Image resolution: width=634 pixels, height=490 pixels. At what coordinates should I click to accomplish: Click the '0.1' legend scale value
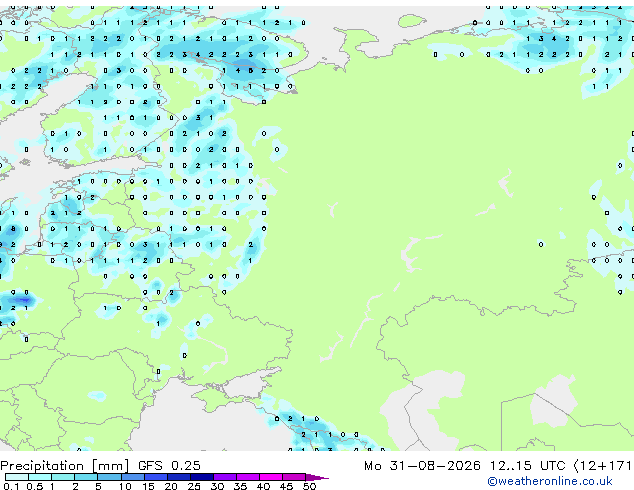[12, 486]
